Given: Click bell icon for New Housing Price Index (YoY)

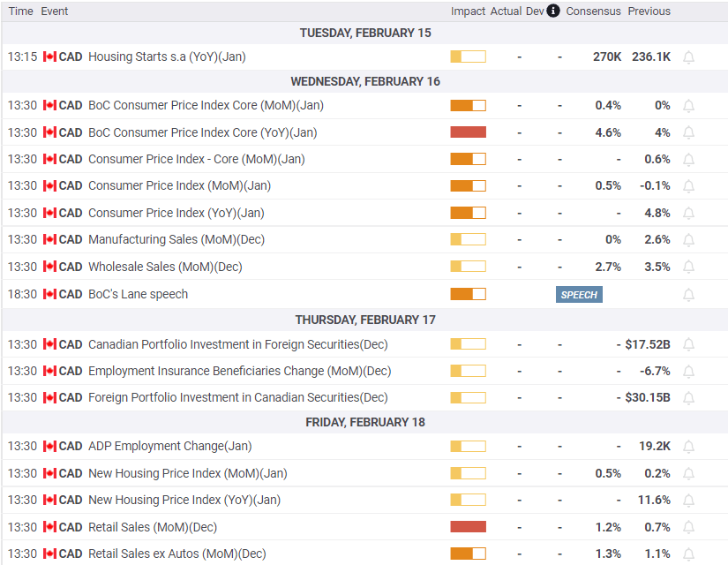Looking at the screenshot, I should tap(689, 501).
